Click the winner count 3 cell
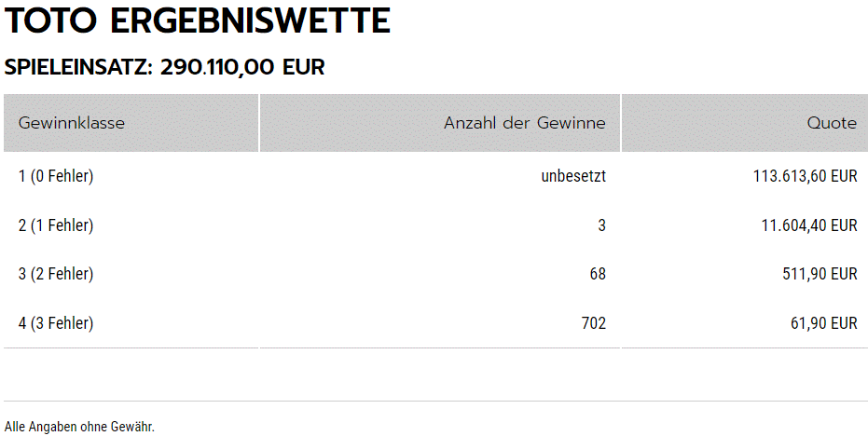868x436 pixels. pyautogui.click(x=601, y=225)
